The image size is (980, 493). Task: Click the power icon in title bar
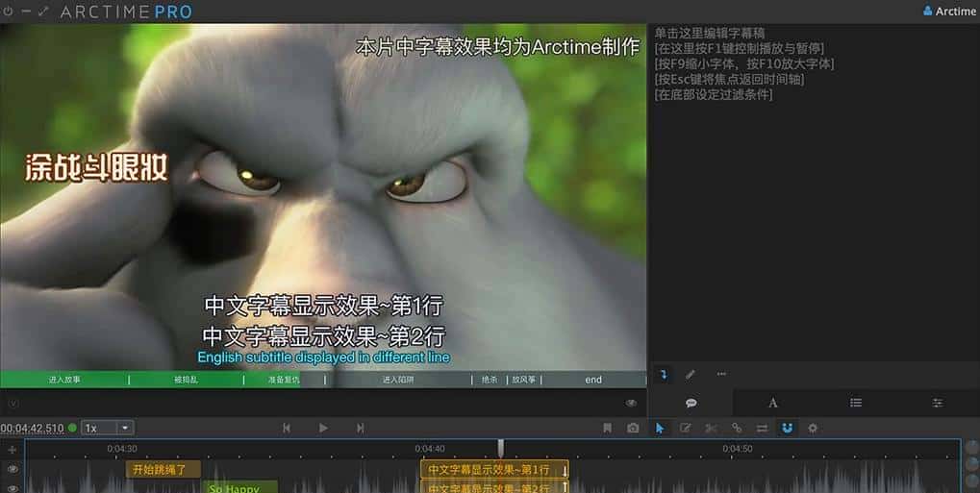[8, 12]
